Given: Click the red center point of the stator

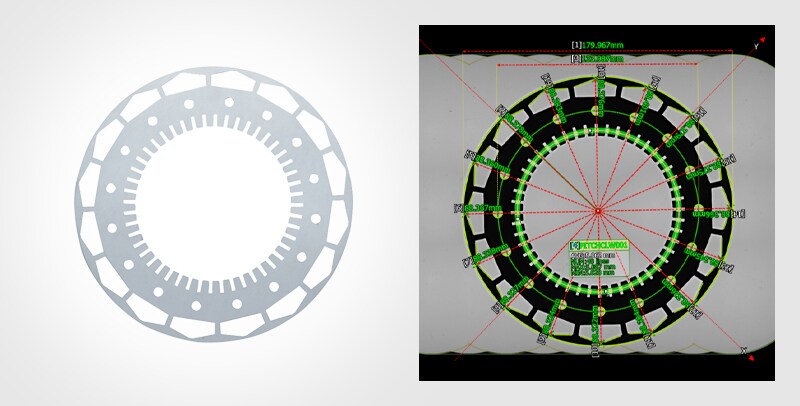Looking at the screenshot, I should [597, 211].
